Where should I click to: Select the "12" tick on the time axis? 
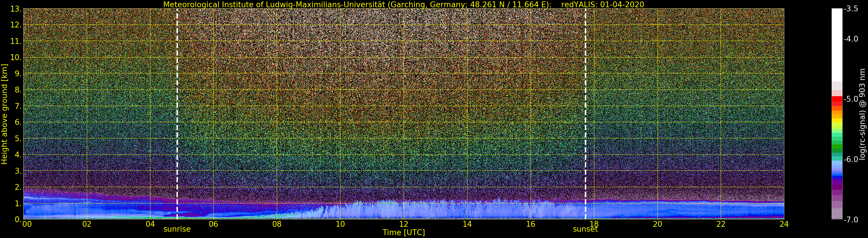(404, 224)
